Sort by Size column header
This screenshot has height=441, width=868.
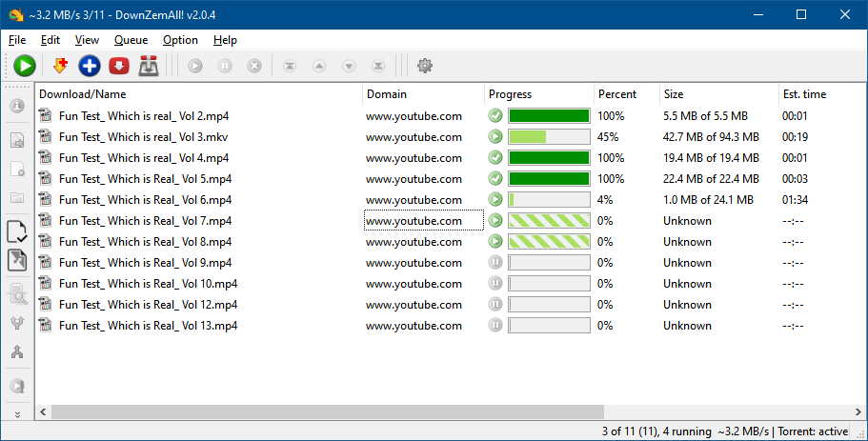[719, 94]
